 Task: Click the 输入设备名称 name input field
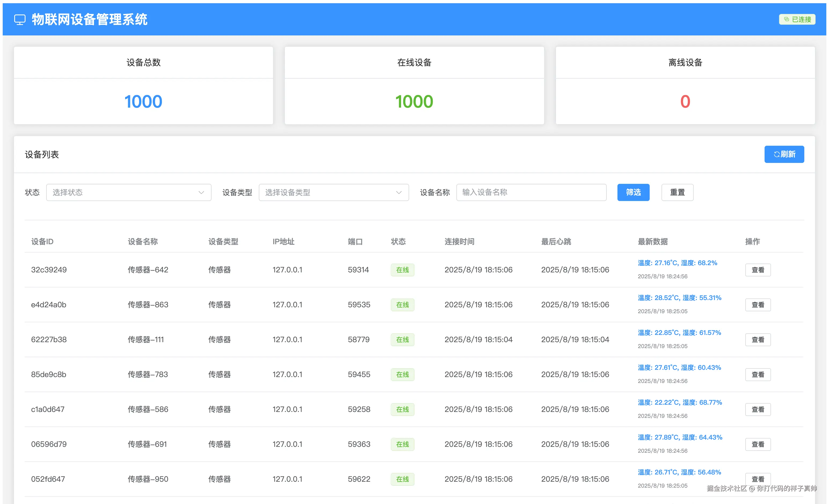[531, 192]
